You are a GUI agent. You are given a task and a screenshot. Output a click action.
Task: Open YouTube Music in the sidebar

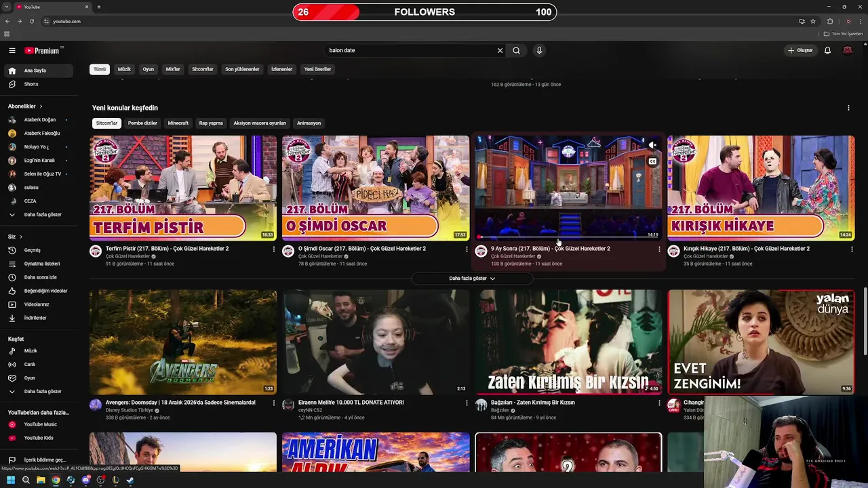(x=39, y=424)
